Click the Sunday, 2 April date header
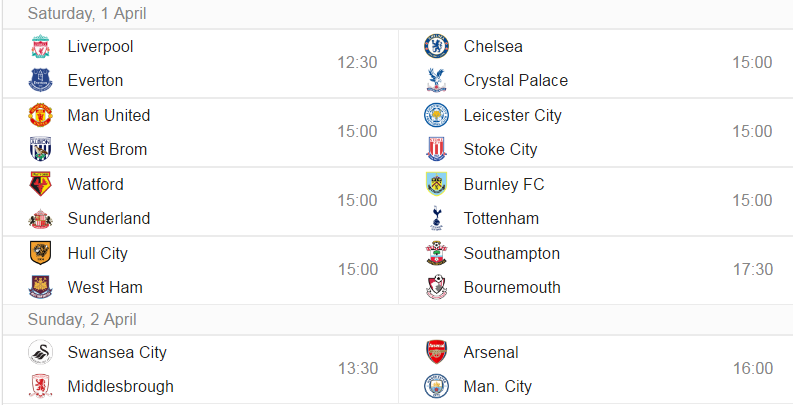 pos(82,320)
